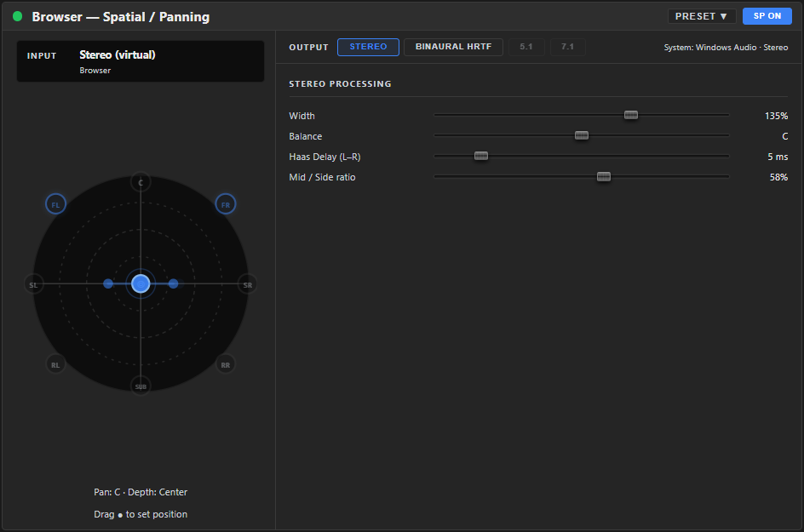The width and height of the screenshot is (804, 532).
Task: Click the Pan: C · Depth: Center readout
Action: [x=141, y=492]
